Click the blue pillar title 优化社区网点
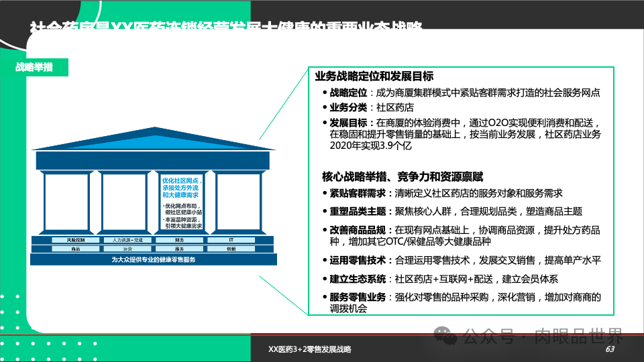The height and width of the screenshot is (362, 644). (180, 188)
